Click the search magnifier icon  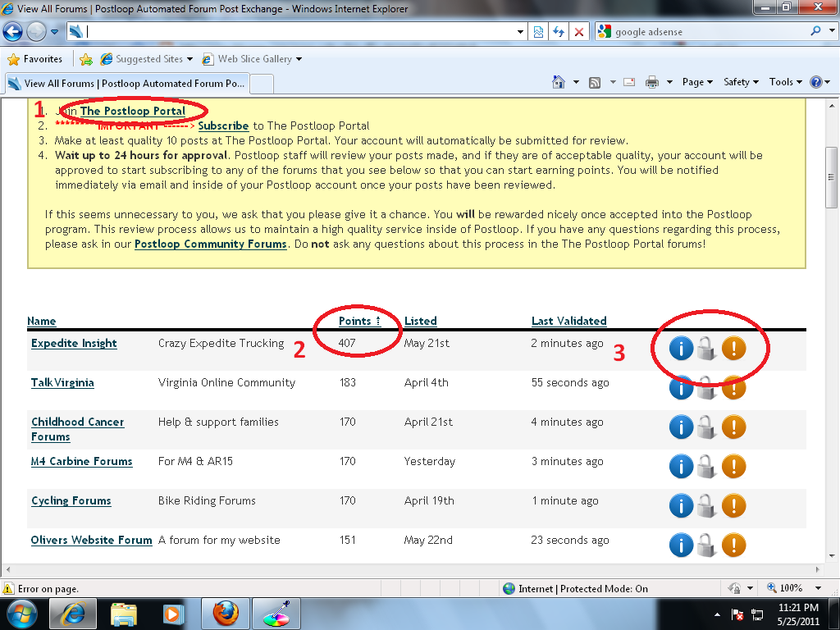[815, 31]
